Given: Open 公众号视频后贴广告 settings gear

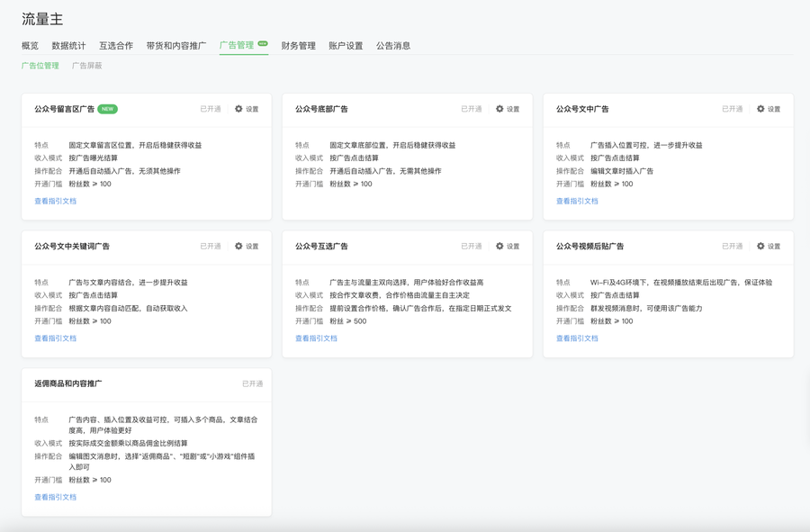Looking at the screenshot, I should pyautogui.click(x=761, y=246).
